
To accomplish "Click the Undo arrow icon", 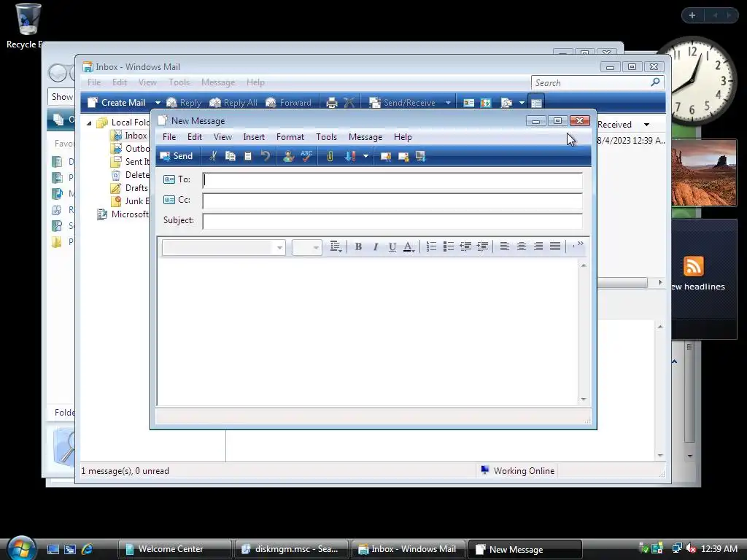I will coord(266,156).
